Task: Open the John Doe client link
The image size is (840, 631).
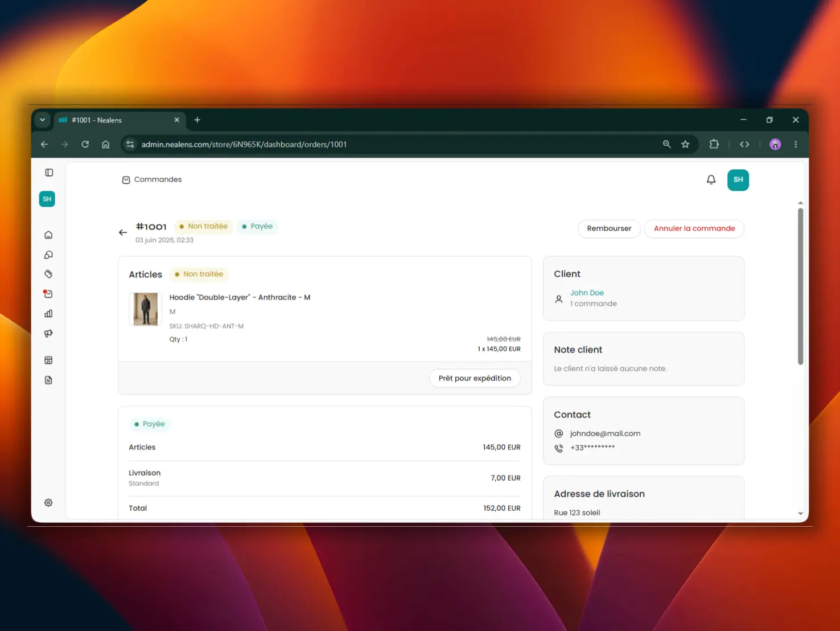Action: coord(587,293)
